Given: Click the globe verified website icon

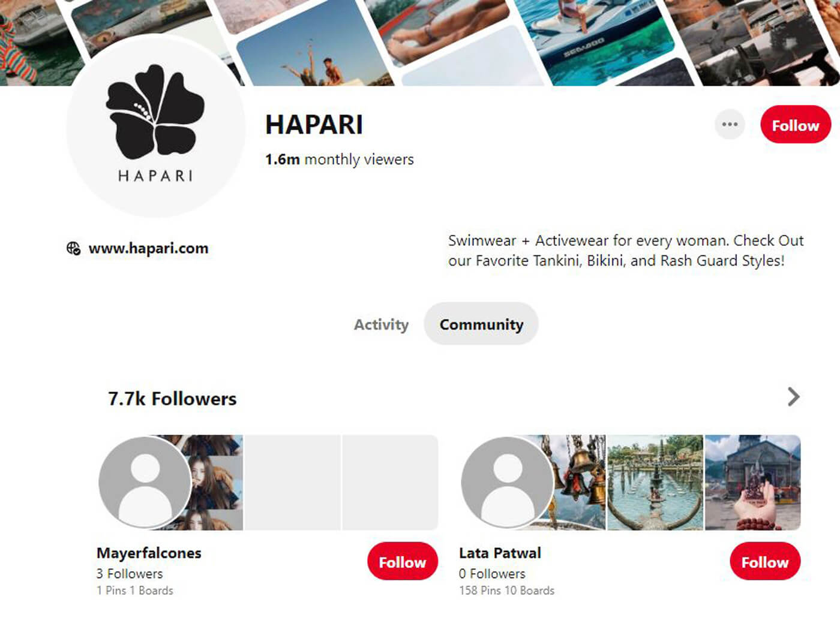Looking at the screenshot, I should point(73,248).
